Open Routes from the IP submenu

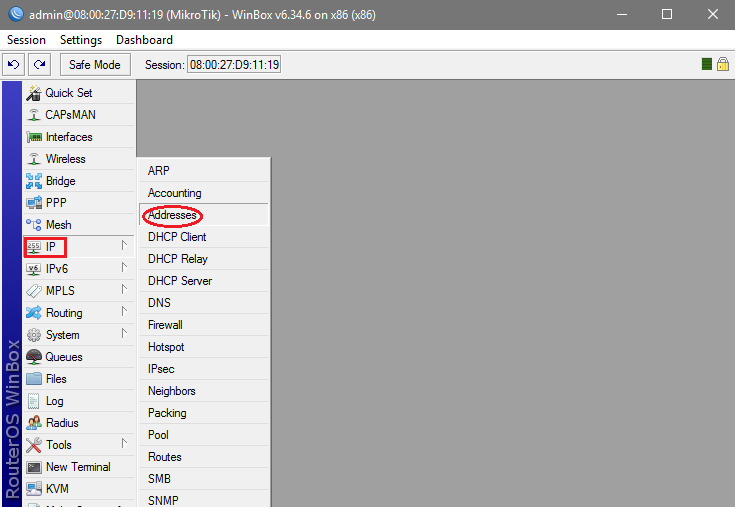(x=204, y=457)
